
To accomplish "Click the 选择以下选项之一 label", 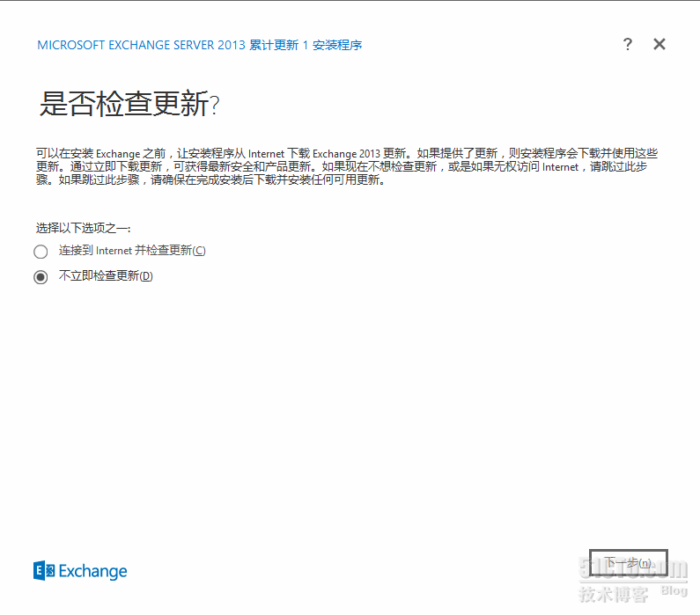I will point(83,229).
